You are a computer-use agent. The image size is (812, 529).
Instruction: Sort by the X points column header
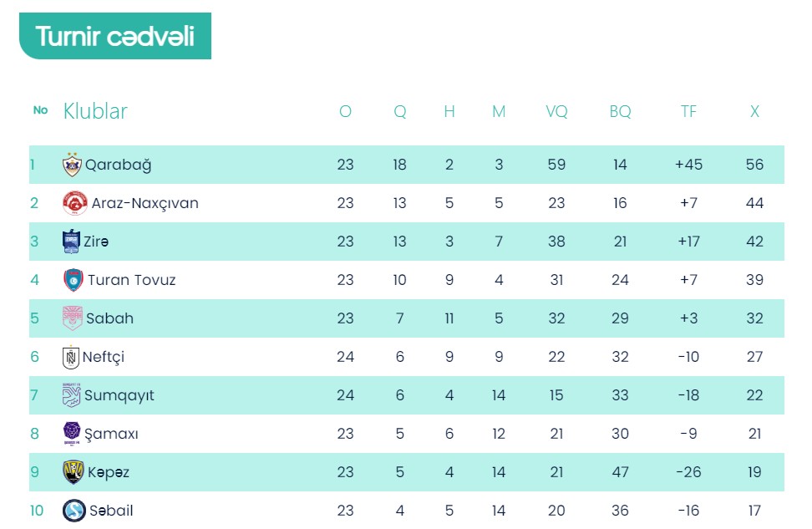(754, 111)
